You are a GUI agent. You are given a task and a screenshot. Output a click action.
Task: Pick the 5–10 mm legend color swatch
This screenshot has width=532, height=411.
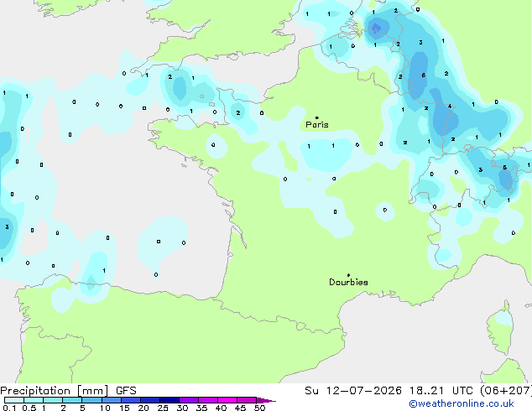91,400
